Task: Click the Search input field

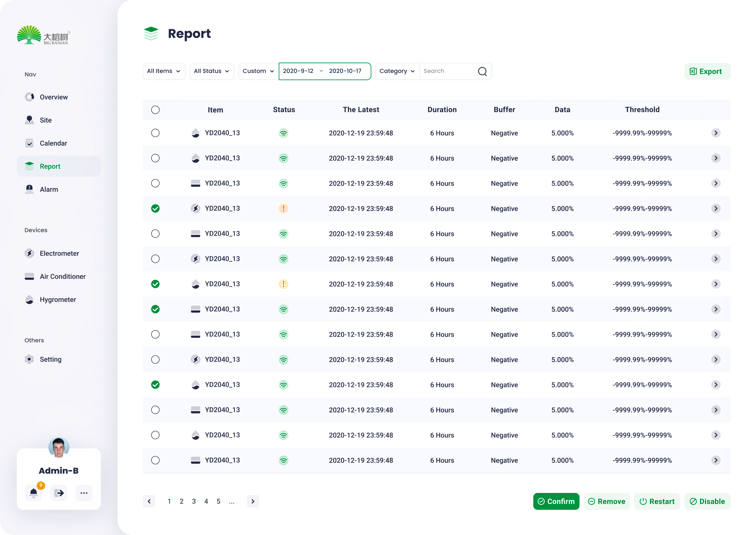Action: [x=447, y=71]
